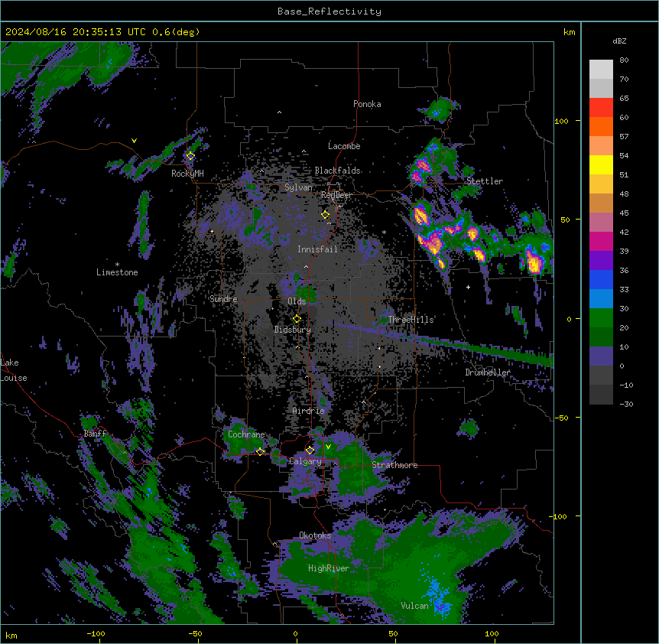The width and height of the screenshot is (659, 644).
Task: Click the Didsbury label
Action: (x=292, y=330)
